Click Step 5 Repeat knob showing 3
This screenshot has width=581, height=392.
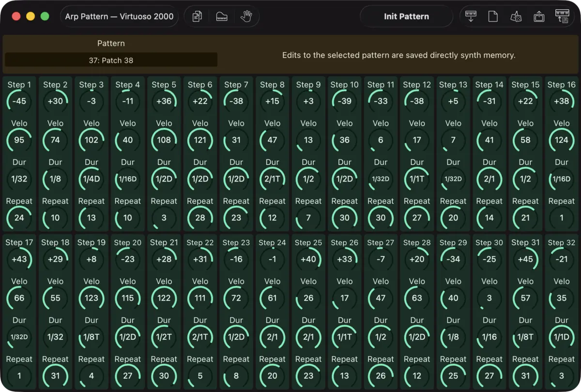point(164,218)
